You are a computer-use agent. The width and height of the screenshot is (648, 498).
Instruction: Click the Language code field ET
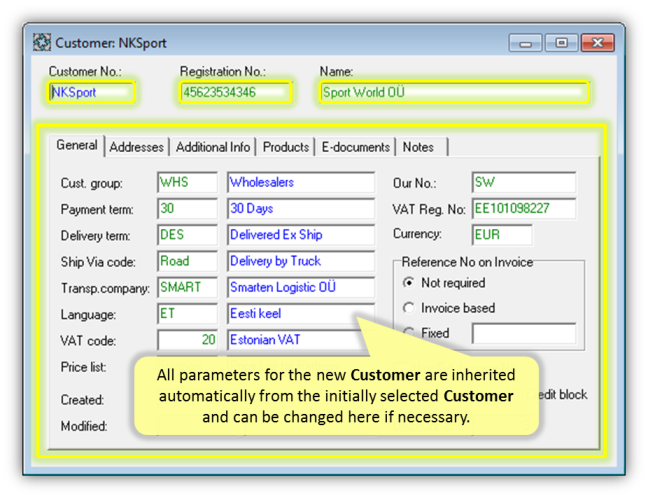click(x=187, y=314)
